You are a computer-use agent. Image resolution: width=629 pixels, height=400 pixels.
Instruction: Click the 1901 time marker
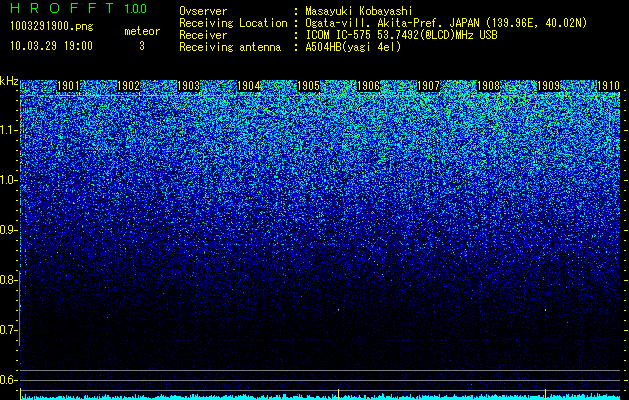pyautogui.click(x=68, y=86)
